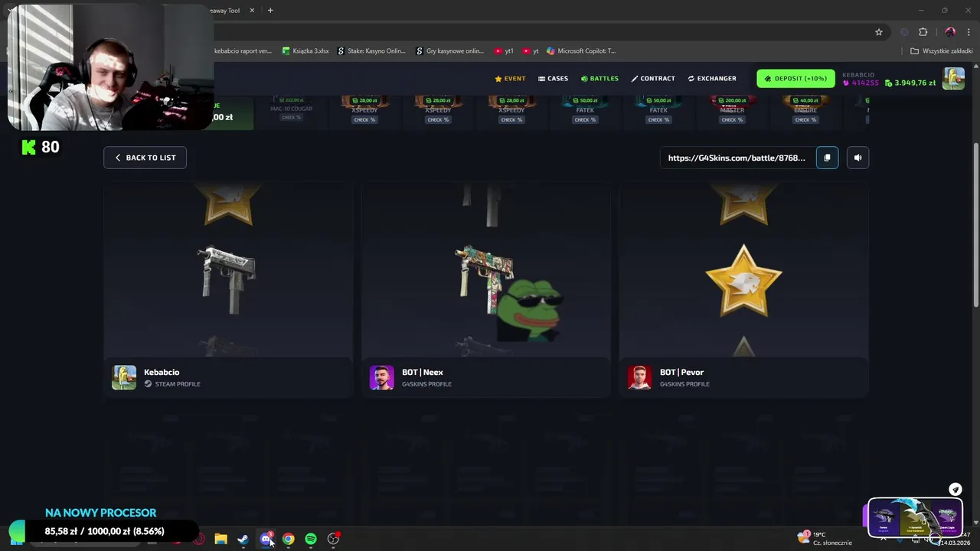The height and width of the screenshot is (551, 980).
Task: Open the EXCHANGER menu item
Action: tap(712, 79)
